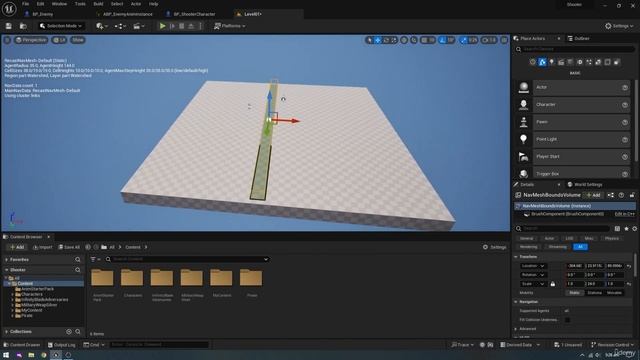This screenshot has width=640, height=360.
Task: Select the Volumes category in Place Actors
Action: [607, 62]
